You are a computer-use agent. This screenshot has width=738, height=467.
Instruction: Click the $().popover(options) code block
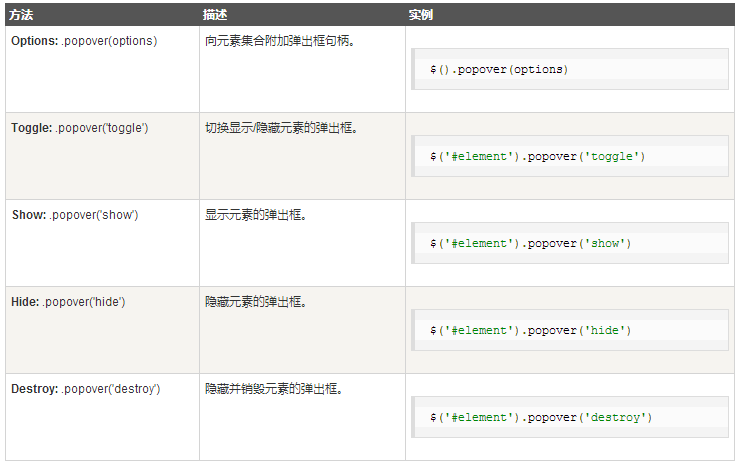click(570, 69)
